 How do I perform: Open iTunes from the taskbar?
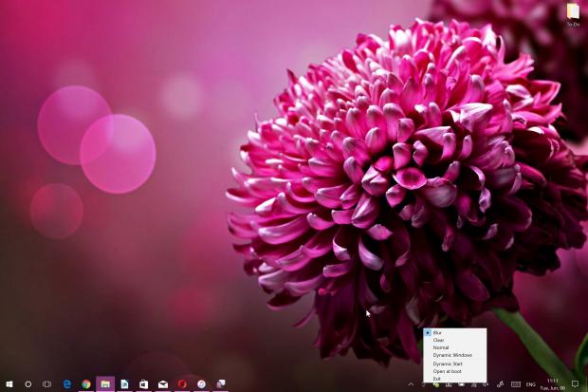pyautogui.click(x=201, y=384)
